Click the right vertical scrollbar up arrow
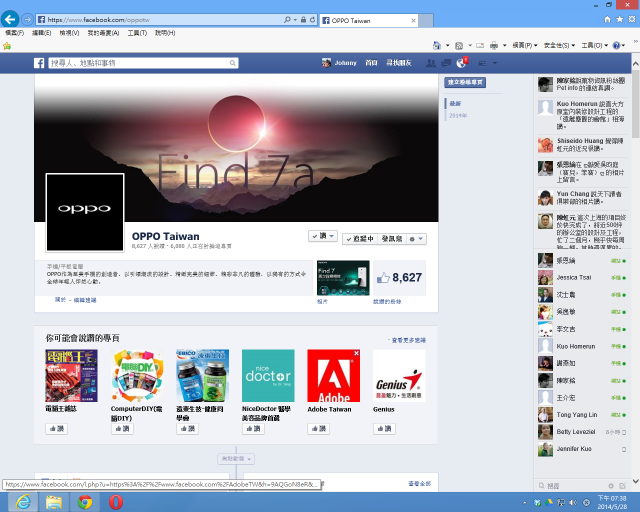Image resolution: width=640 pixels, height=512 pixels. click(x=636, y=64)
